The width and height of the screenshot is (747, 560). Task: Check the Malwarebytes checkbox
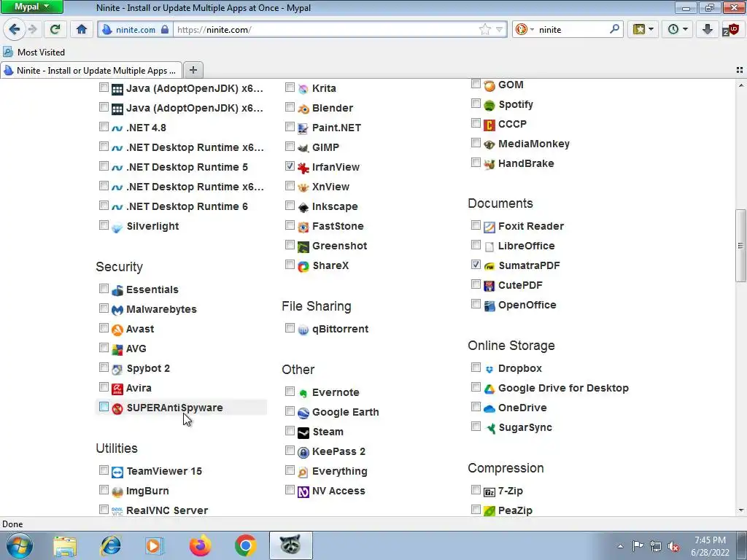(x=104, y=308)
